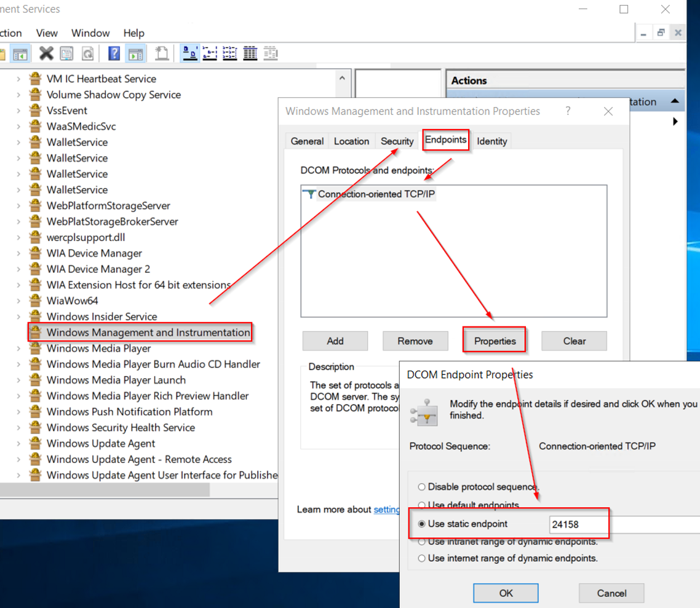Expand the Windows Push Notification Platform node
The height and width of the screenshot is (608, 700).
tap(18, 411)
